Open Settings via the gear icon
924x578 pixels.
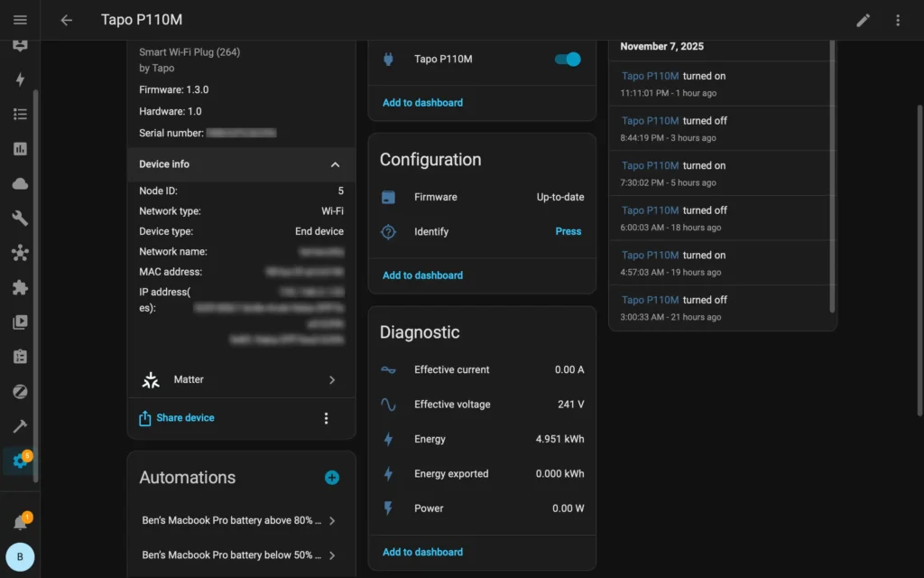(x=20, y=461)
